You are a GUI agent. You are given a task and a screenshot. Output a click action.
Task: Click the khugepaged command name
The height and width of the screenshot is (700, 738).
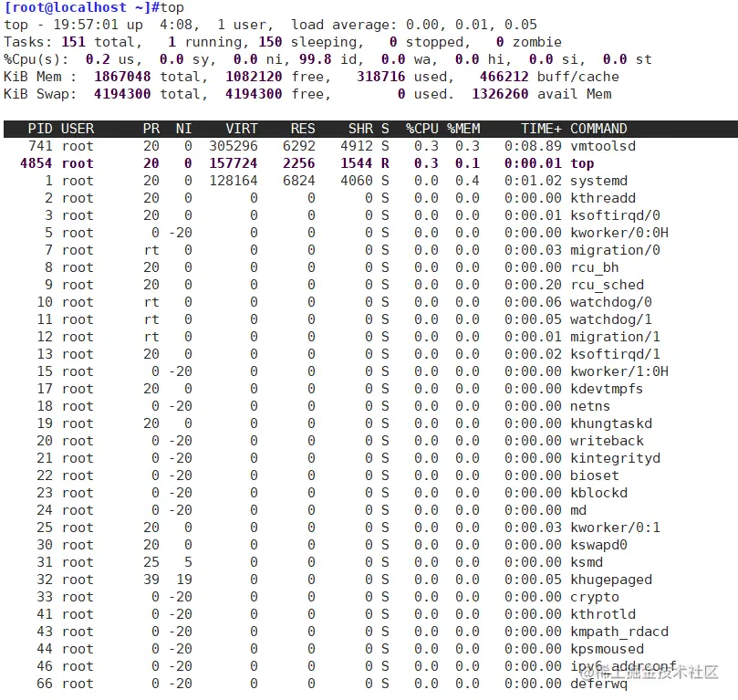pyautogui.click(x=611, y=580)
